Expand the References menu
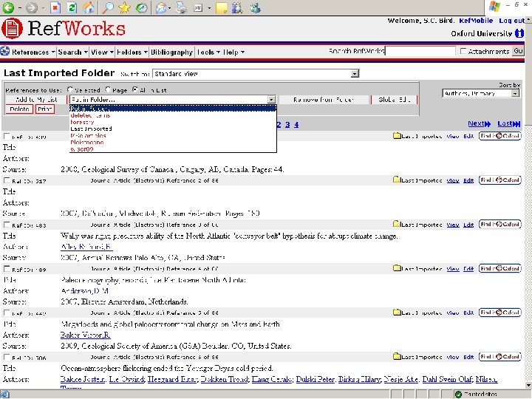 (33, 52)
